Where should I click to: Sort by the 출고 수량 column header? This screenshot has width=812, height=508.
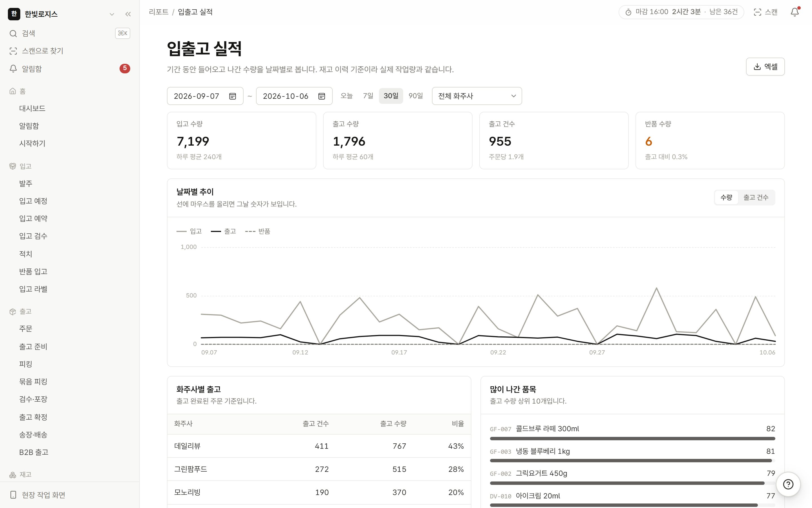[x=393, y=424]
